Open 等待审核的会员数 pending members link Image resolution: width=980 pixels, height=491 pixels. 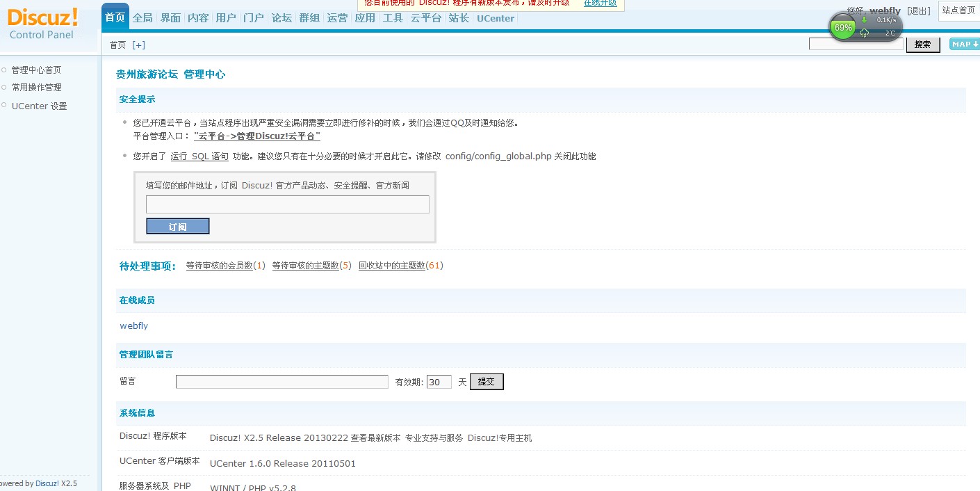[219, 266]
